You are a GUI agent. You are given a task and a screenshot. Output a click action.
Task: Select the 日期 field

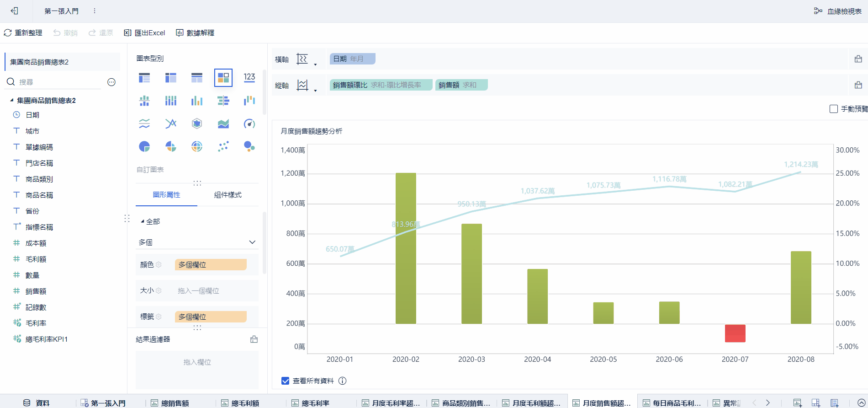click(x=32, y=115)
